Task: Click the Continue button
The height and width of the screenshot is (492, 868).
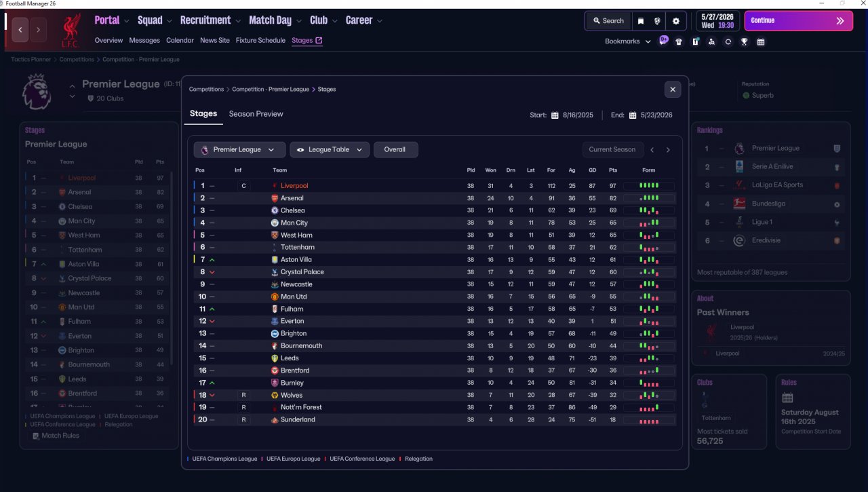Action: (x=799, y=21)
